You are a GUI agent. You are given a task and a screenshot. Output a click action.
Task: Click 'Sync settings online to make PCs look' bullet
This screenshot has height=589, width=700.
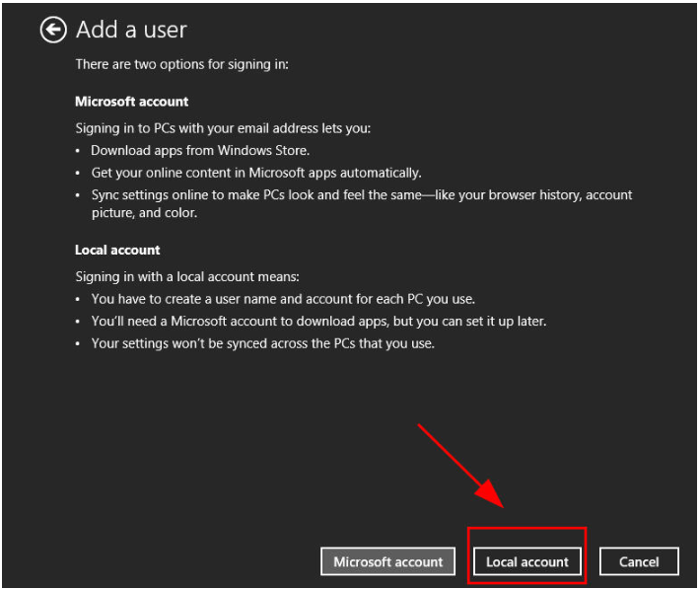[x=362, y=204]
